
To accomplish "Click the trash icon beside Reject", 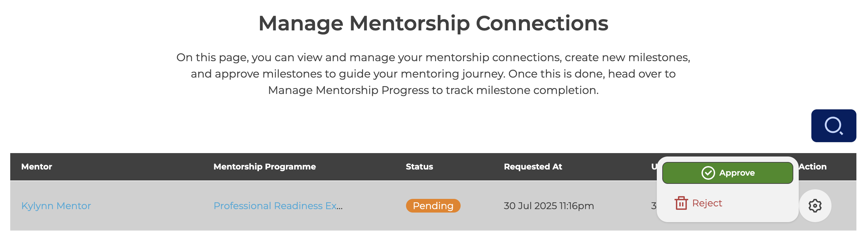I will click(681, 203).
